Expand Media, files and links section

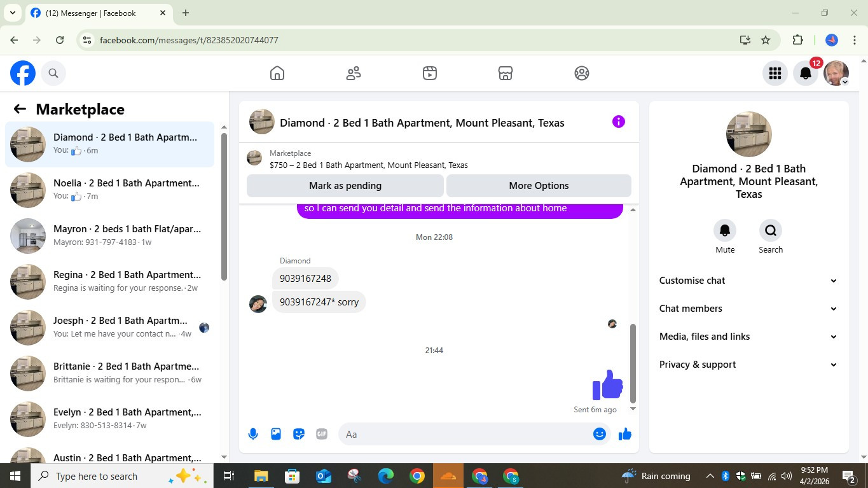coord(748,337)
